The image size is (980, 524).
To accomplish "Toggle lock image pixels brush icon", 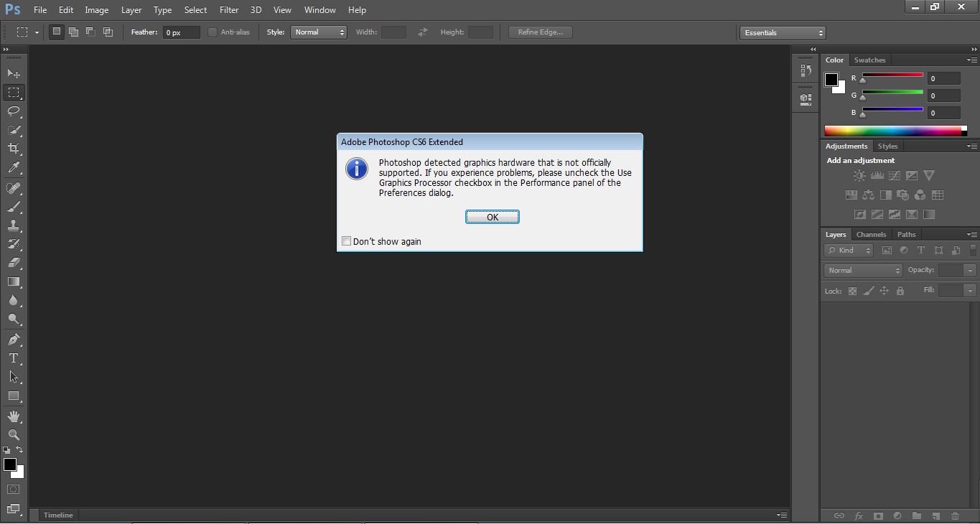I will tap(868, 291).
